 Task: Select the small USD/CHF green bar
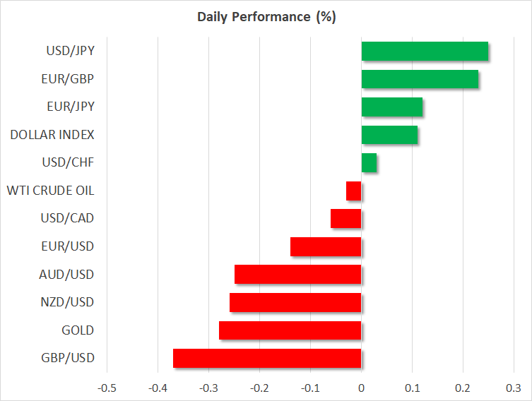(369, 162)
